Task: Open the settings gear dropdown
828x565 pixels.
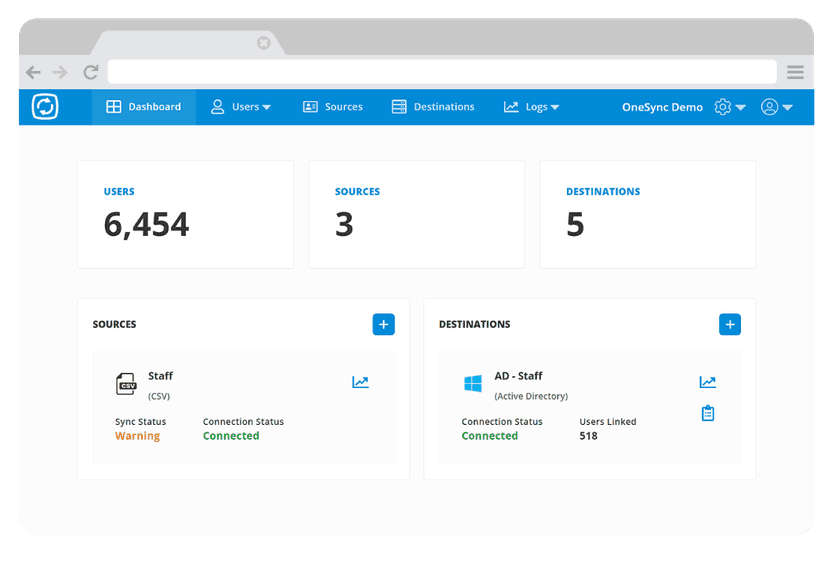Action: 729,107
